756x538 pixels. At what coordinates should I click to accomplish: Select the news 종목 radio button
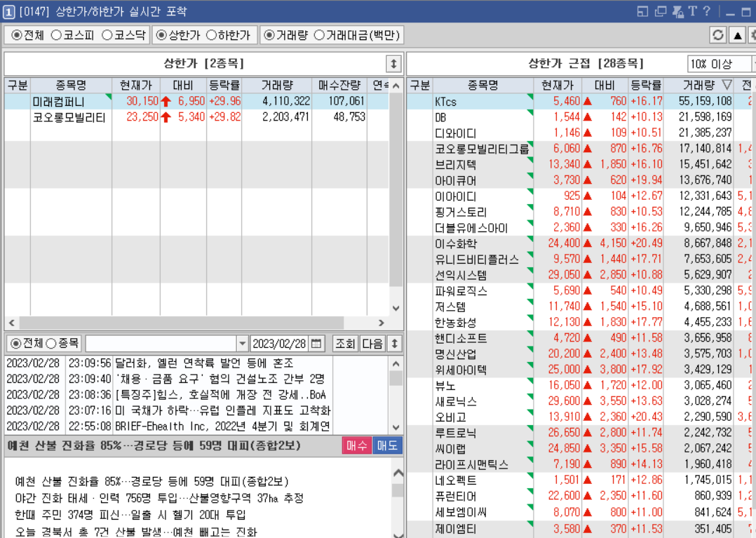(51, 344)
